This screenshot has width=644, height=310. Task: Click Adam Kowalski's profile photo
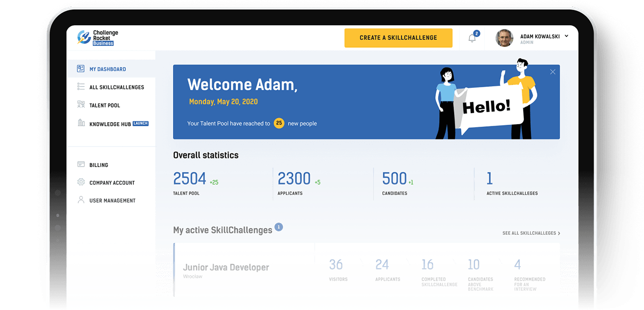click(504, 38)
